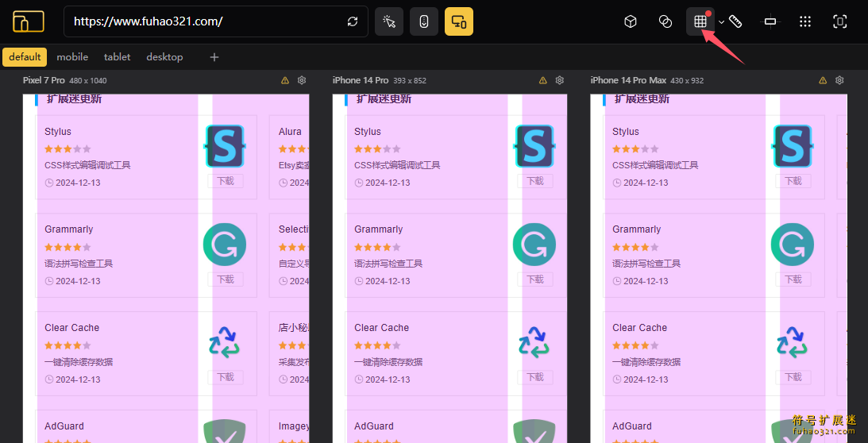Open Grammarly title in iPhone 14 Pro view
The image size is (868, 443).
379,229
